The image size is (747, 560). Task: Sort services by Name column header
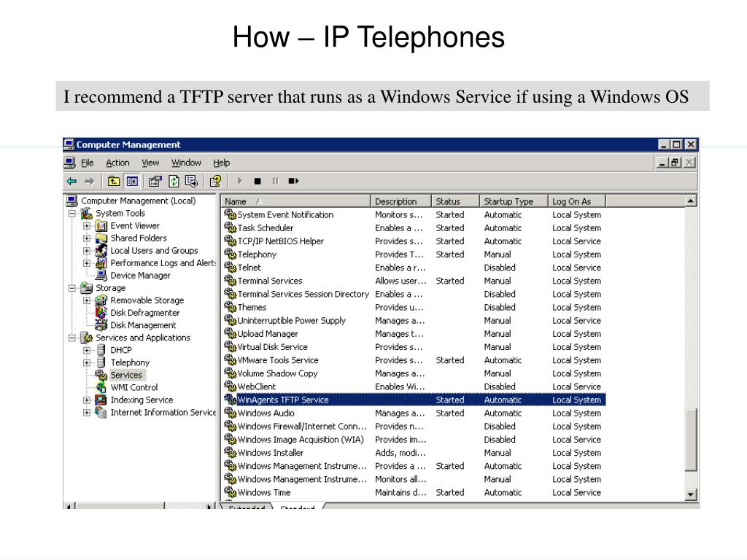point(296,201)
